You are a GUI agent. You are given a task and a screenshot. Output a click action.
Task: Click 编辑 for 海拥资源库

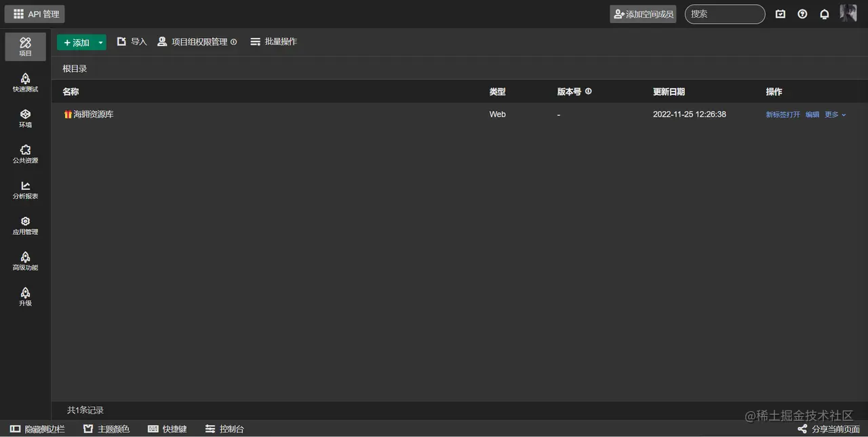[x=812, y=115]
